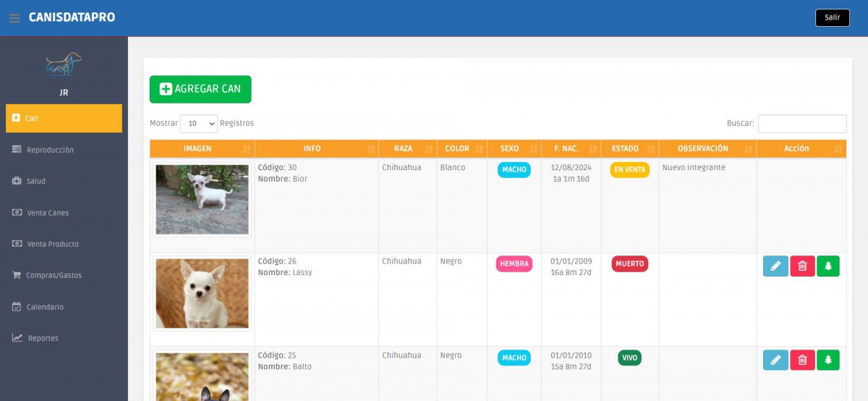Click the red trash icon for Lassy
The image size is (868, 401).
coord(802,266)
